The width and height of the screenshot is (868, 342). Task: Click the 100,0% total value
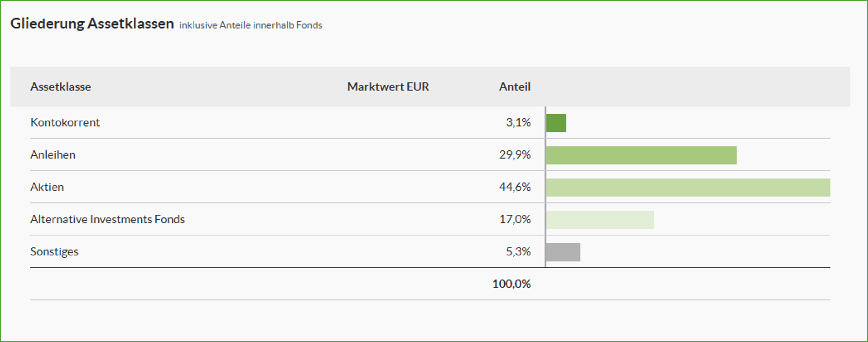coord(512,284)
